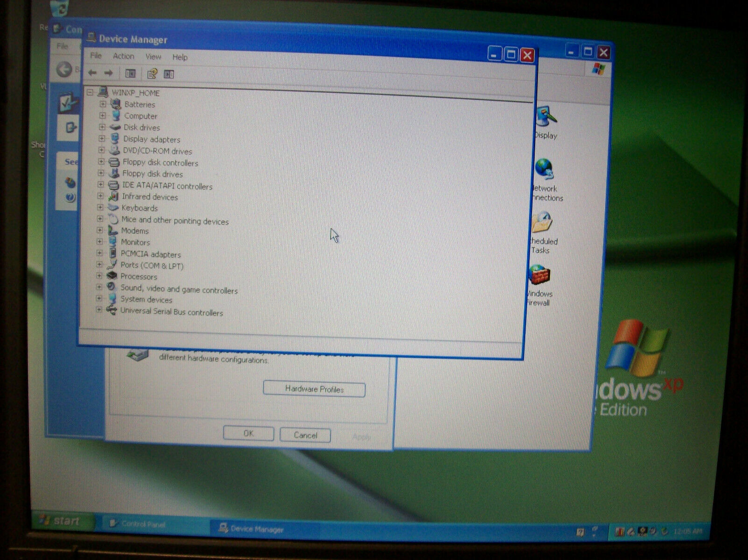The height and width of the screenshot is (560, 748).
Task: Open the File menu in Device Manager
Action: (x=96, y=55)
